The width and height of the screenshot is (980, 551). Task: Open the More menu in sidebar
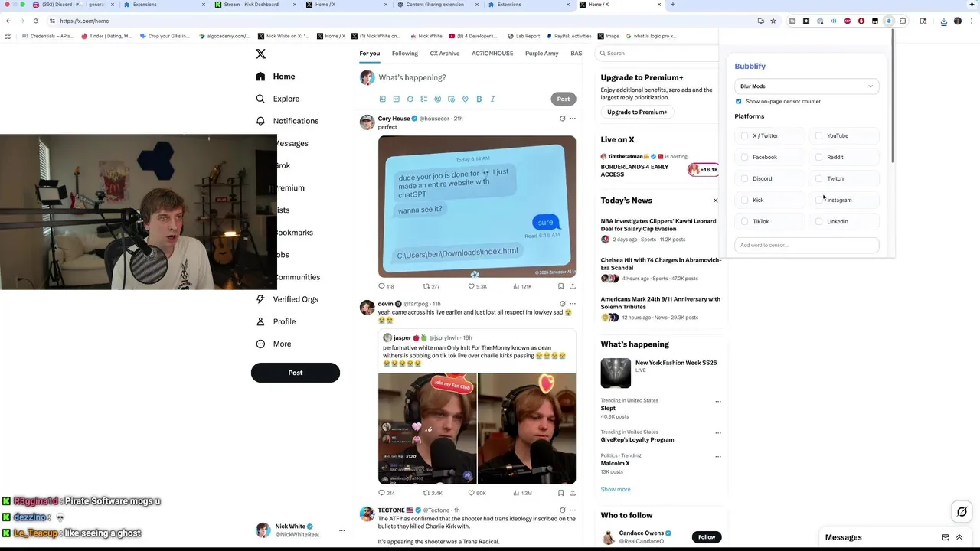273,344
